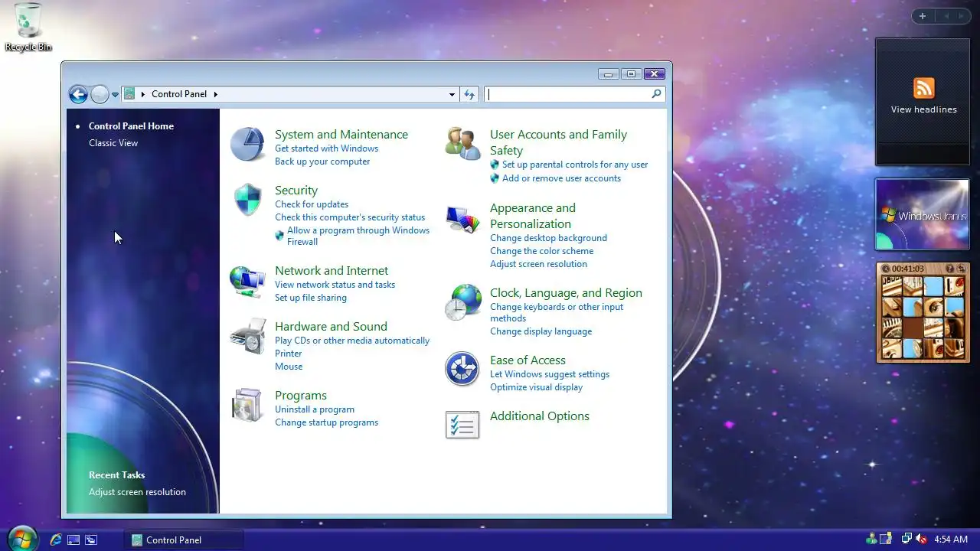Click the Additional Options checklist icon

tap(462, 425)
